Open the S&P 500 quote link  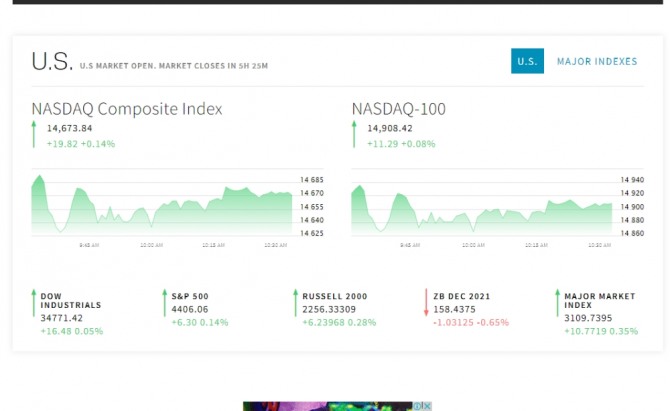tap(189, 296)
